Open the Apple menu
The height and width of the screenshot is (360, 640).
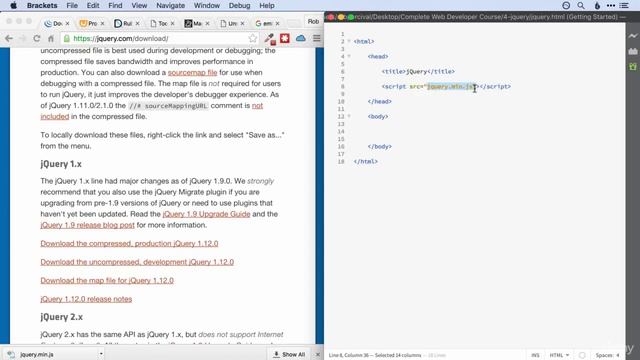coord(13,5)
